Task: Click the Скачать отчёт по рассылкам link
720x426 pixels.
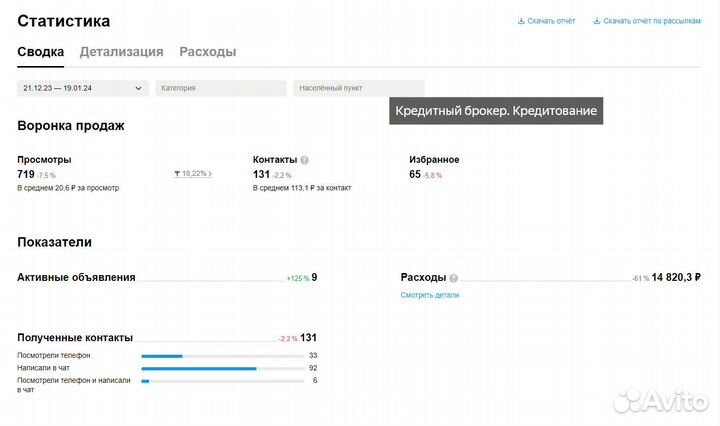Action: [x=647, y=21]
